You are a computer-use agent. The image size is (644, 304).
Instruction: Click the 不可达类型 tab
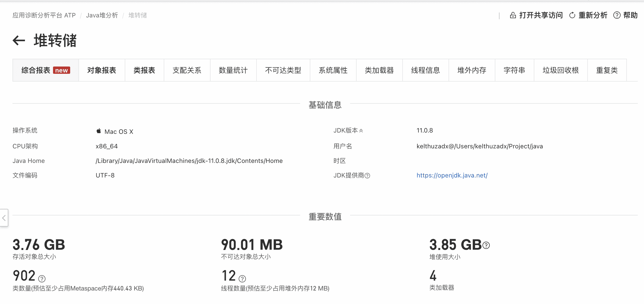tap(283, 70)
